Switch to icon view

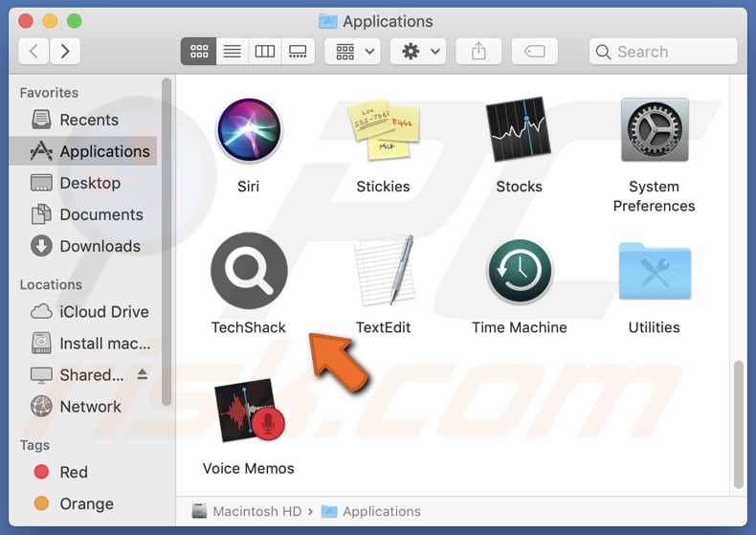point(199,51)
